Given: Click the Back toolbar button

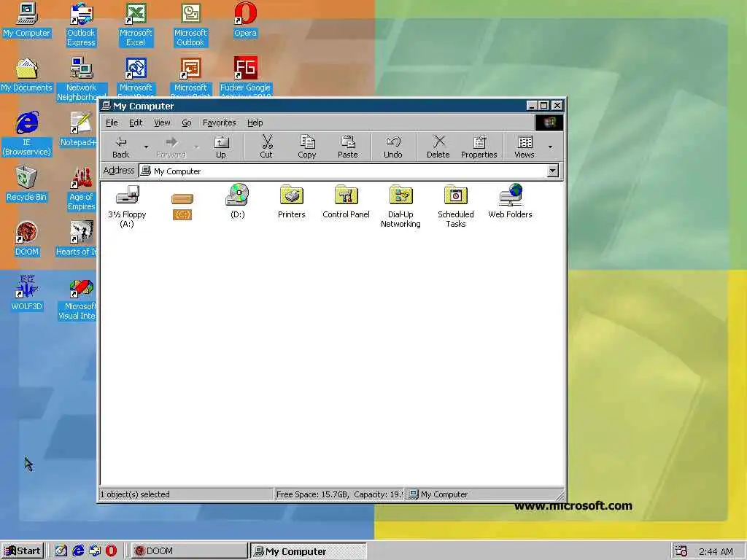Looking at the screenshot, I should click(x=121, y=147).
